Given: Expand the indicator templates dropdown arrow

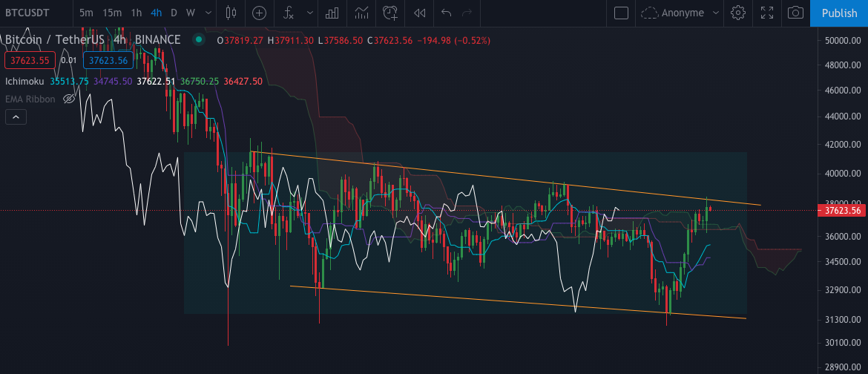Looking at the screenshot, I should [x=310, y=13].
